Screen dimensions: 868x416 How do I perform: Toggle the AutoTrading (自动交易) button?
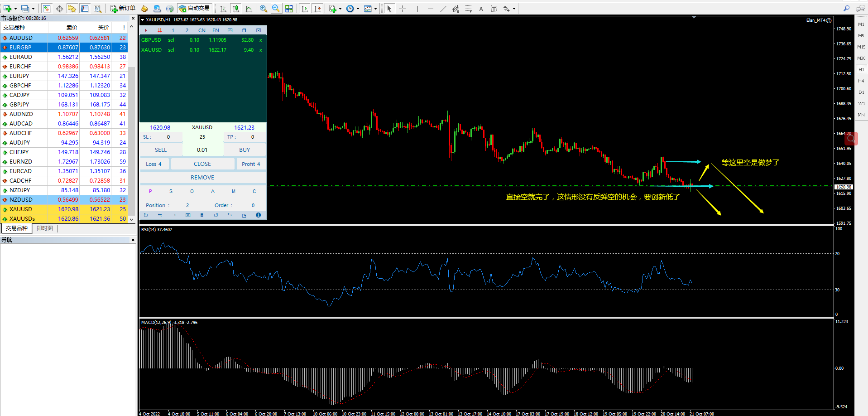click(x=194, y=9)
